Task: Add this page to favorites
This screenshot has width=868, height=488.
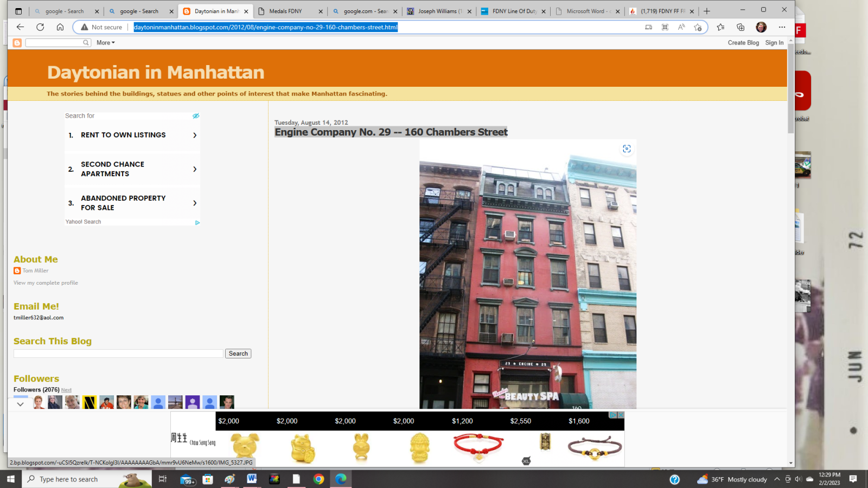Action: pyautogui.click(x=698, y=27)
